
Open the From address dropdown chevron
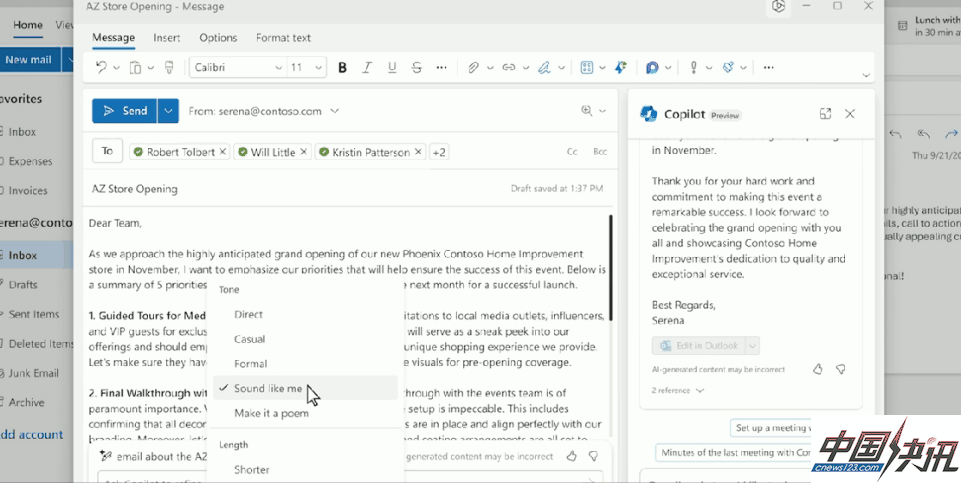click(x=335, y=111)
